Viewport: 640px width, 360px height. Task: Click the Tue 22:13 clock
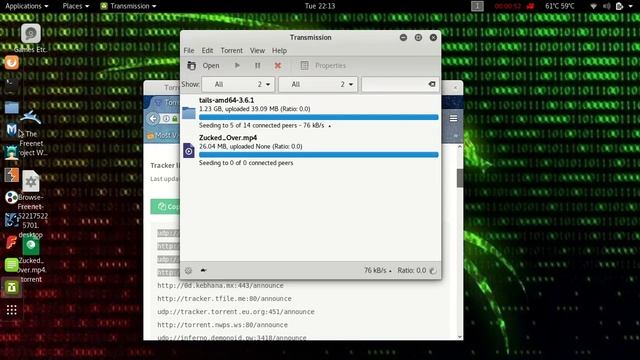[320, 6]
